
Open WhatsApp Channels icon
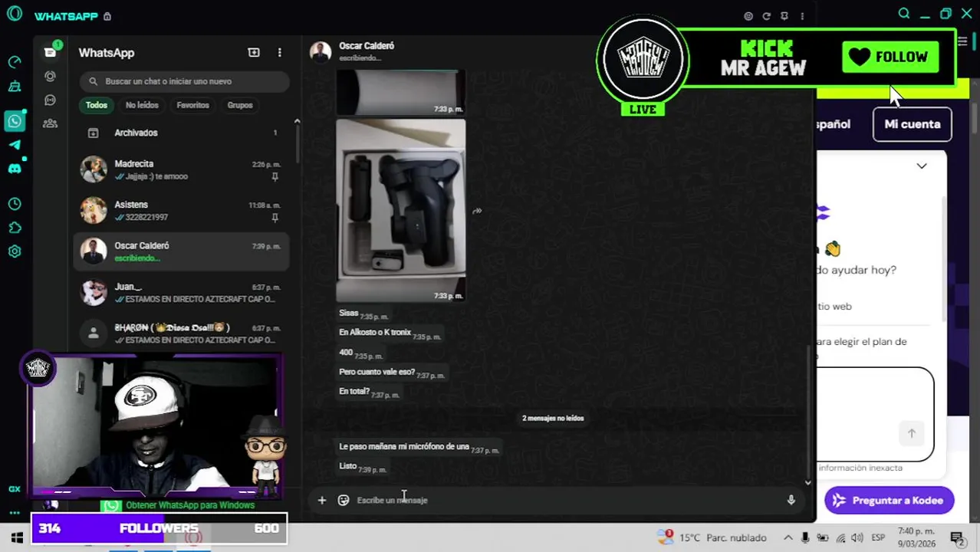point(50,100)
